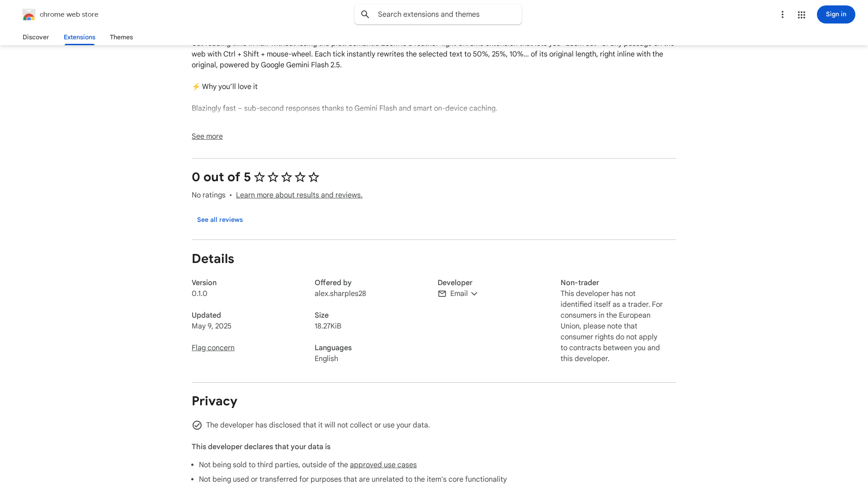Viewport: 868px width, 488px height.
Task: Switch to the Discover tab
Action: (x=36, y=37)
